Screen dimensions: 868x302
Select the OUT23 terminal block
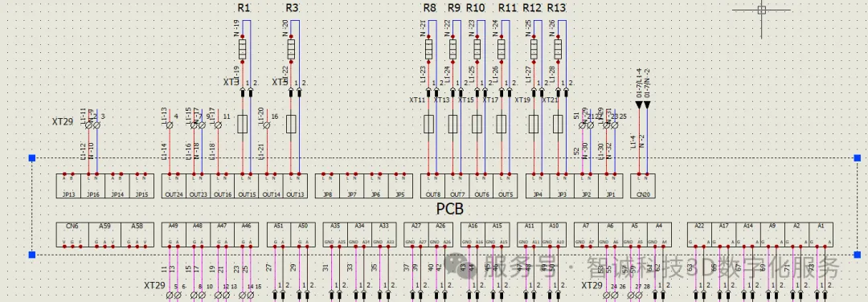tap(199, 186)
